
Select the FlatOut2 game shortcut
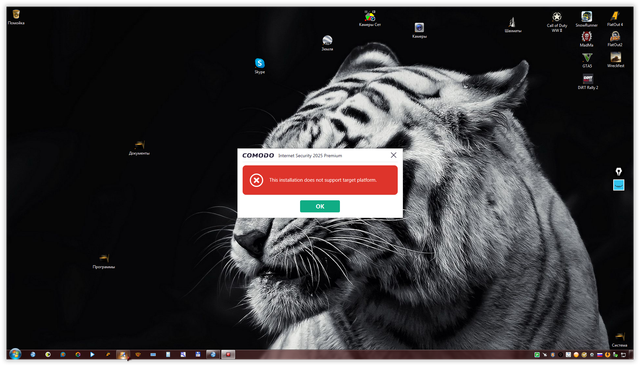[x=615, y=39]
